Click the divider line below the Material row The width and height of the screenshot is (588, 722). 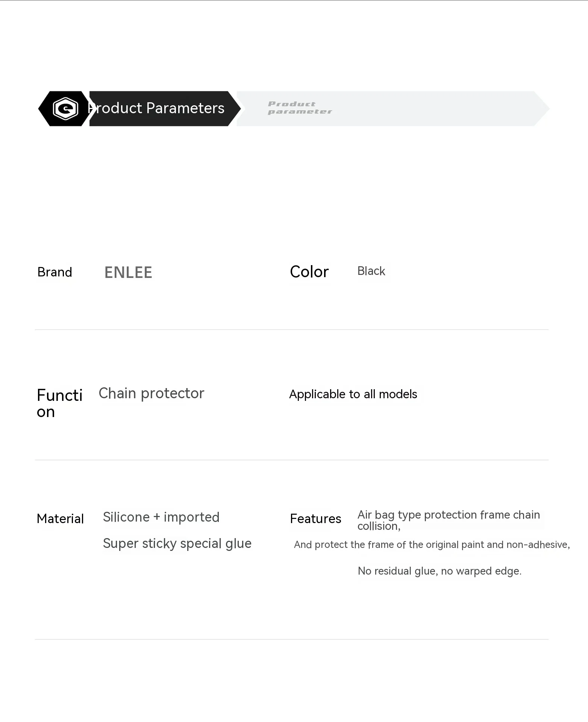[291, 639]
